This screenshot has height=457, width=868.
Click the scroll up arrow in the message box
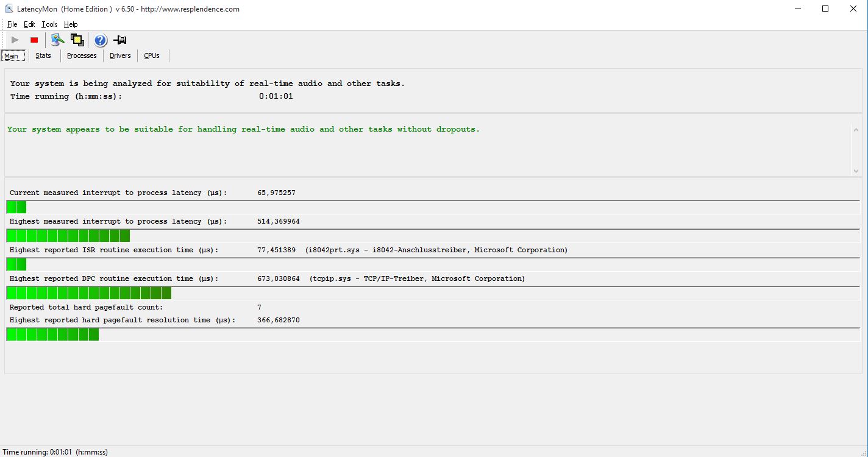856,130
